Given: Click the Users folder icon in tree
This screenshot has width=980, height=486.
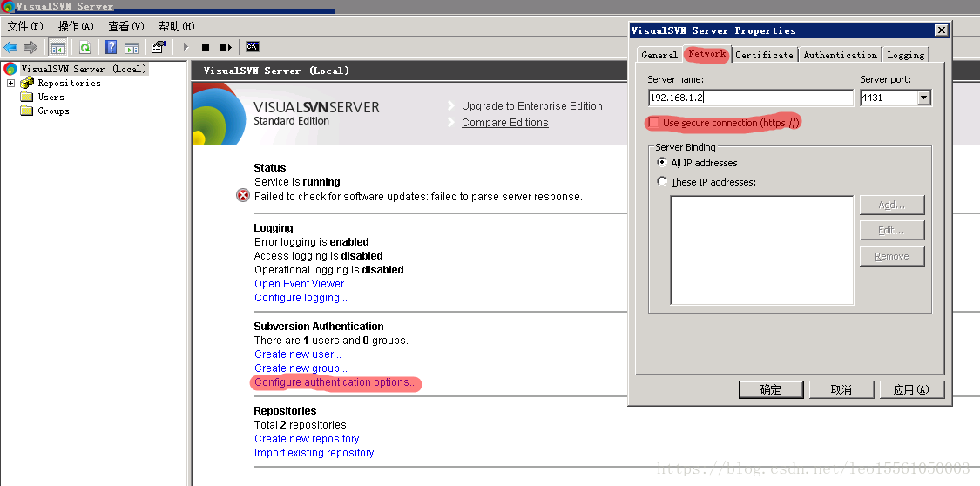Looking at the screenshot, I should click(x=26, y=97).
